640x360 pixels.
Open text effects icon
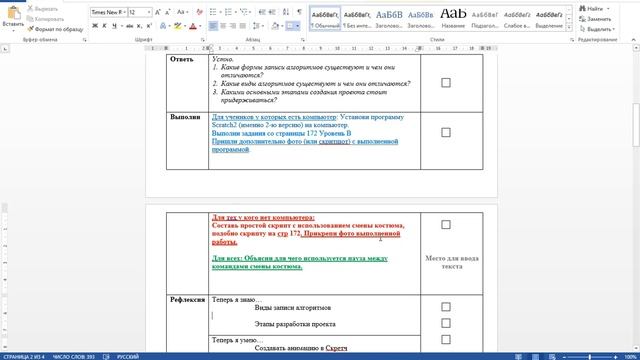point(163,26)
